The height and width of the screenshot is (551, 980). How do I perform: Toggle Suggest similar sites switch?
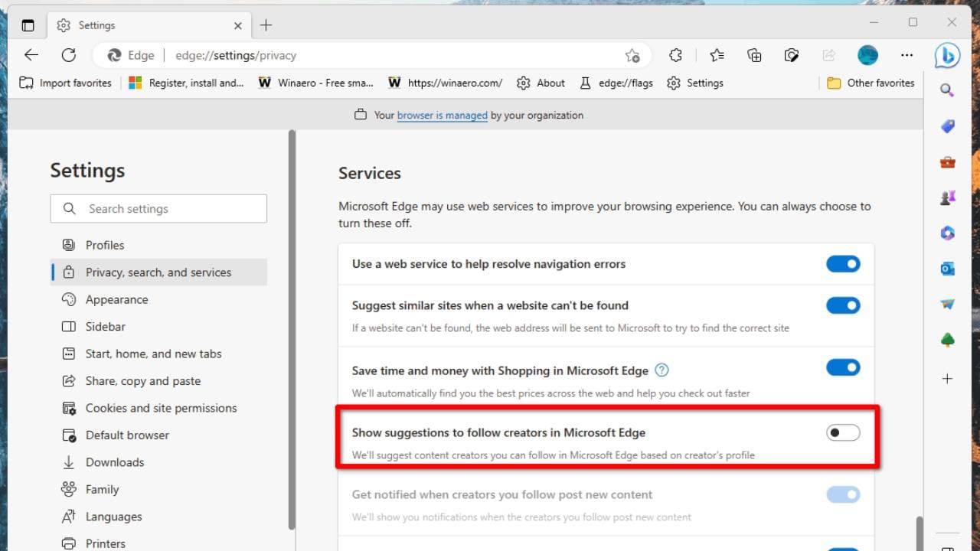843,305
